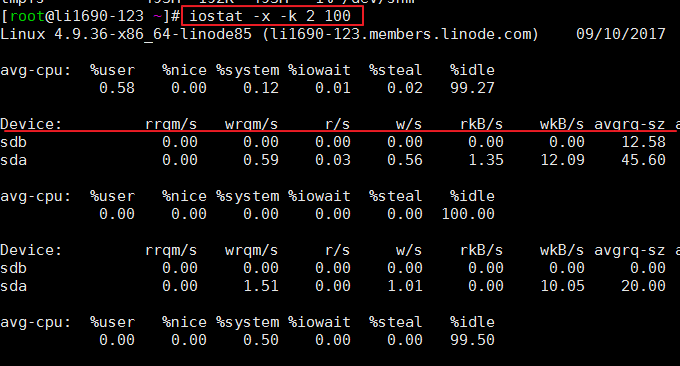Click the %system value 0.50

click(x=261, y=340)
